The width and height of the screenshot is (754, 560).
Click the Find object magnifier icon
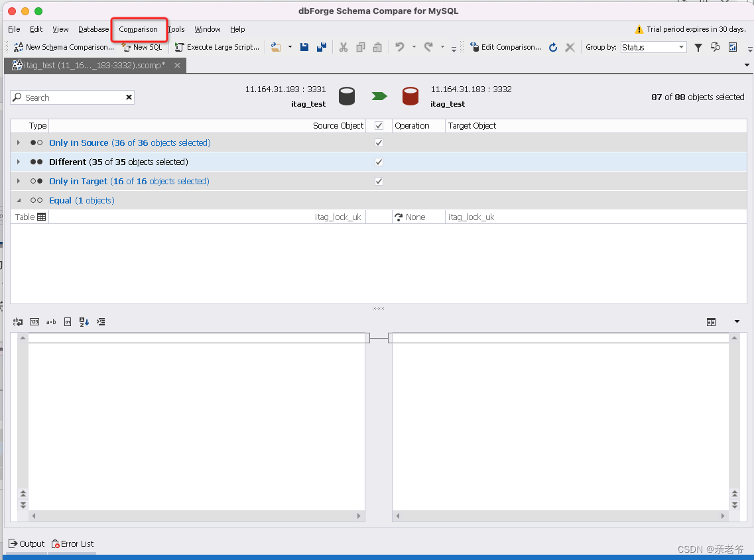tap(716, 47)
